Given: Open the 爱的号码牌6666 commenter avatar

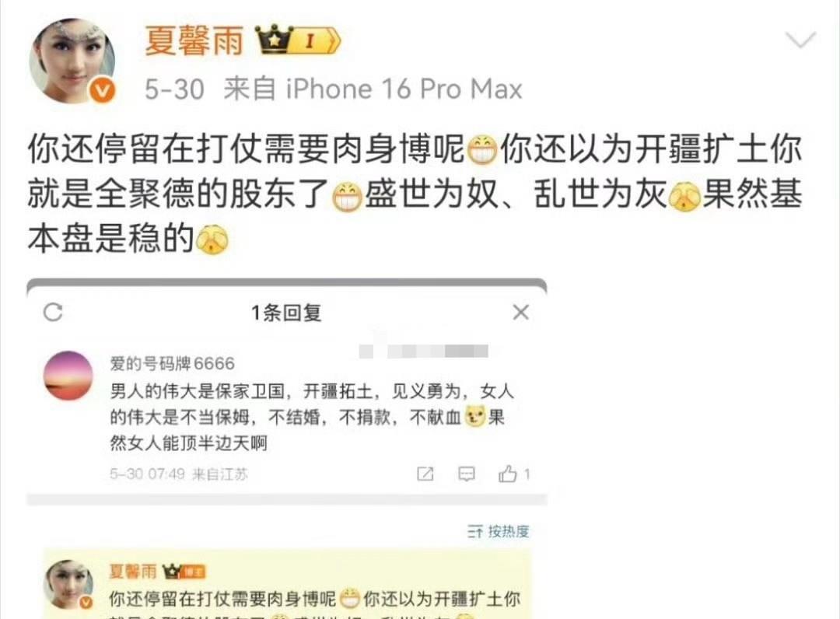Looking at the screenshot, I should click(x=68, y=376).
